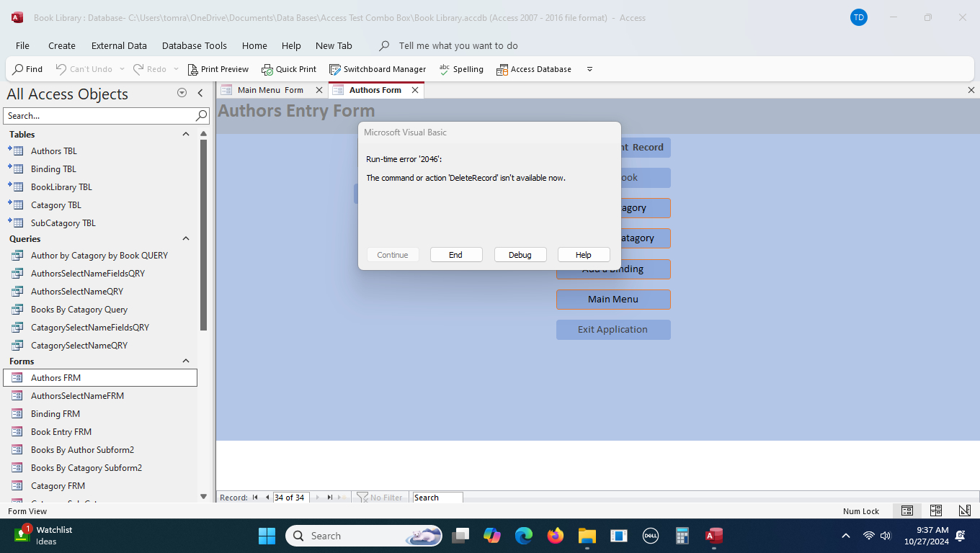Click the Access icon on the taskbar
This screenshot has height=553, width=980.
click(x=713, y=536)
